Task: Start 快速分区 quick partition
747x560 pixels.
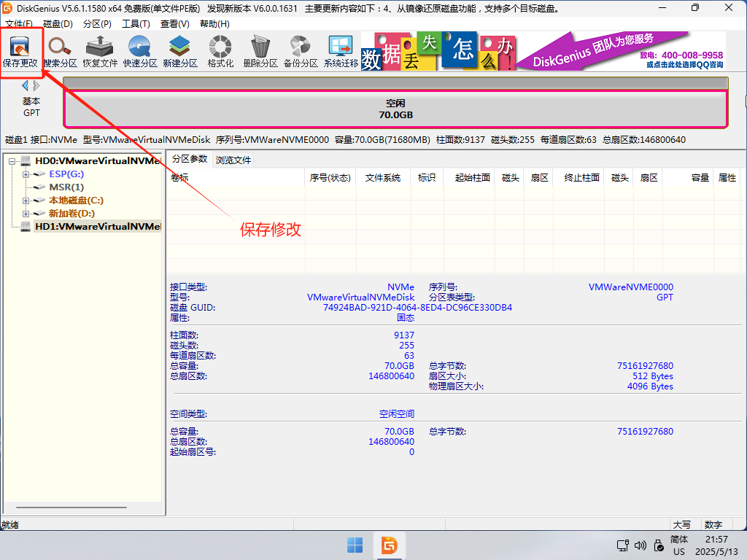Action: coord(140,52)
